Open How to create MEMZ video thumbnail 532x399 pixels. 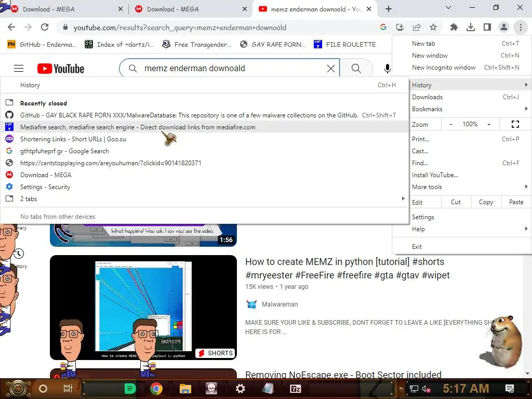pyautogui.click(x=143, y=308)
